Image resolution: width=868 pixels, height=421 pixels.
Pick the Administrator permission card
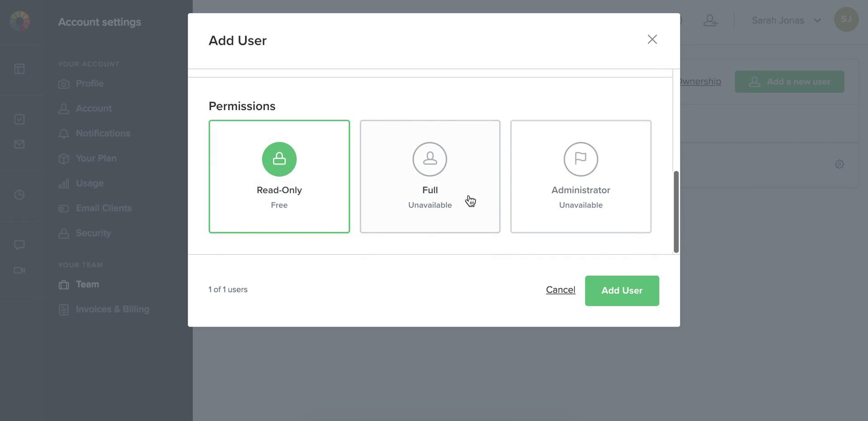pos(580,176)
